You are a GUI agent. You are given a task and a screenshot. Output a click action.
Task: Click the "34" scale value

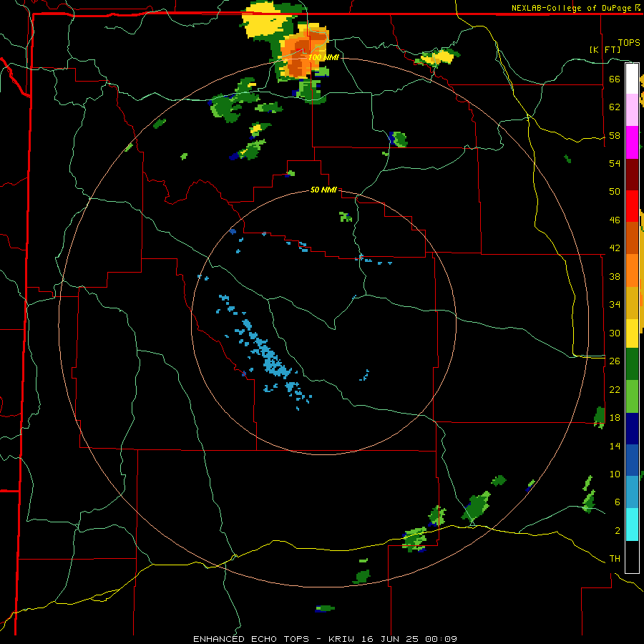pyautogui.click(x=615, y=305)
